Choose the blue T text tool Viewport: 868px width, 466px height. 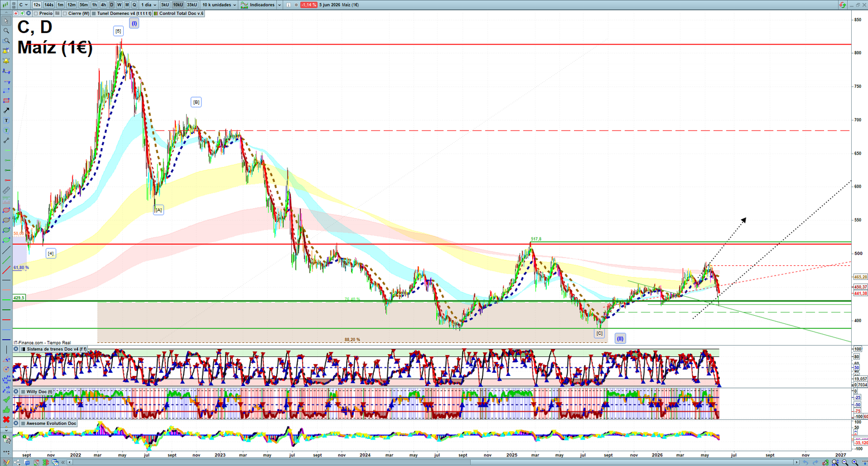pos(6,120)
